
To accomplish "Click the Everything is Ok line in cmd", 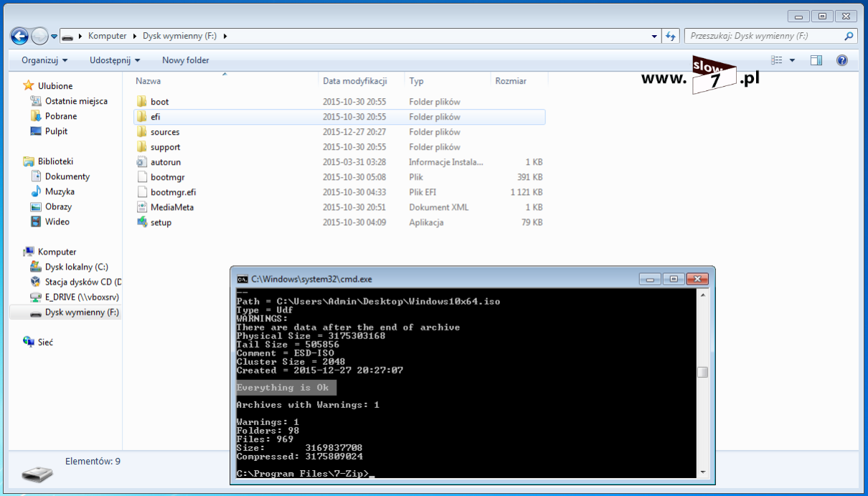I will coord(283,388).
